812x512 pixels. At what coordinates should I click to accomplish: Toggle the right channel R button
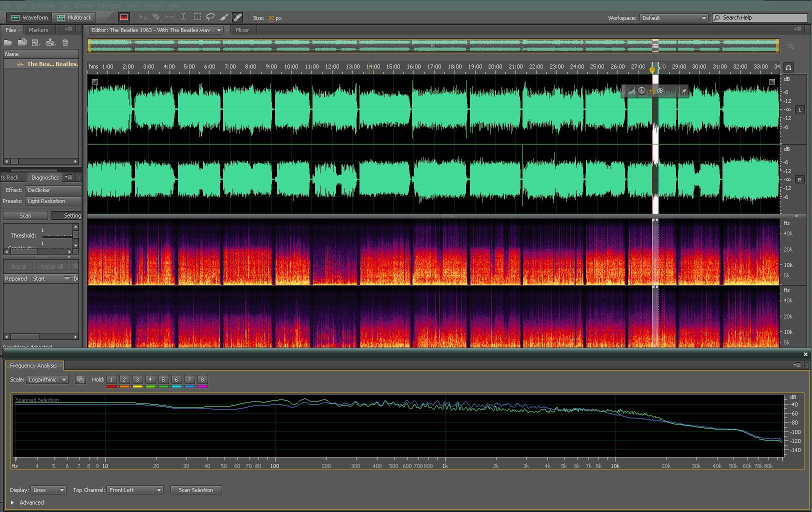[799, 179]
